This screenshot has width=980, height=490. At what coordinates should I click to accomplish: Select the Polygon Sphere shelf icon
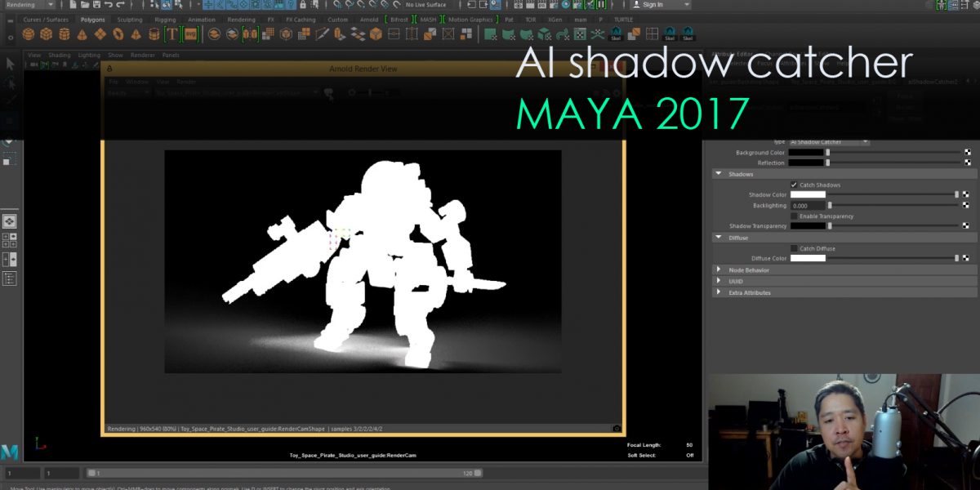pyautogui.click(x=29, y=34)
